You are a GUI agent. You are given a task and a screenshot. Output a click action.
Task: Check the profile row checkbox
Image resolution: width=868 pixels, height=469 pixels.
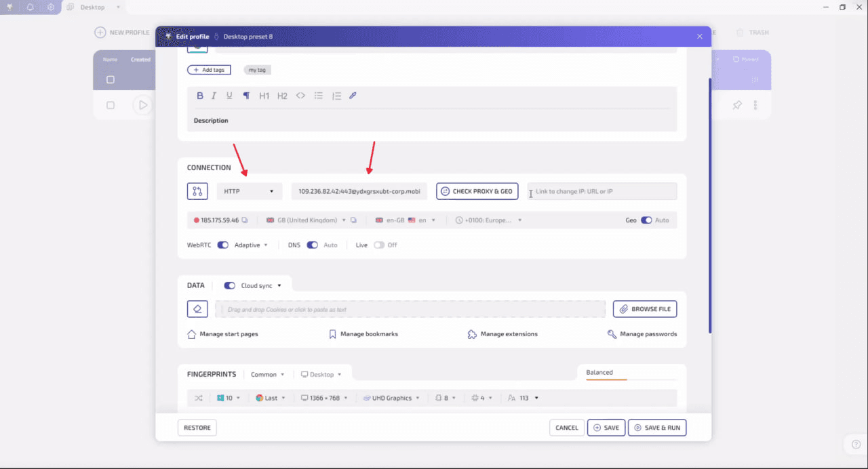point(111,105)
